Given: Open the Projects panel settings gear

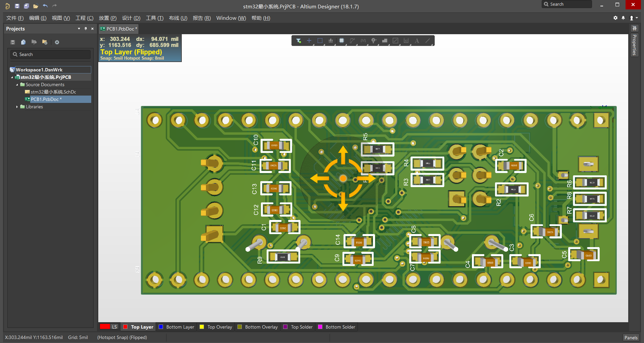Looking at the screenshot, I should [x=57, y=42].
